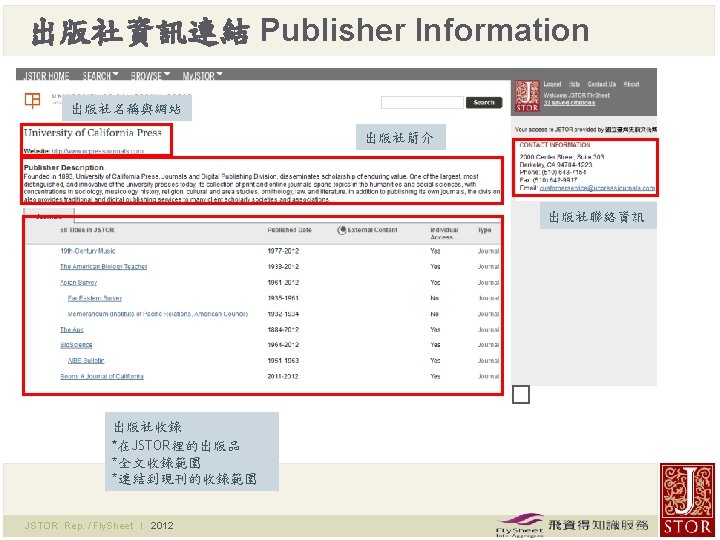Screen dimensions: 720x540
Task: Open The American Biology Teacher journal
Action: tap(104, 267)
